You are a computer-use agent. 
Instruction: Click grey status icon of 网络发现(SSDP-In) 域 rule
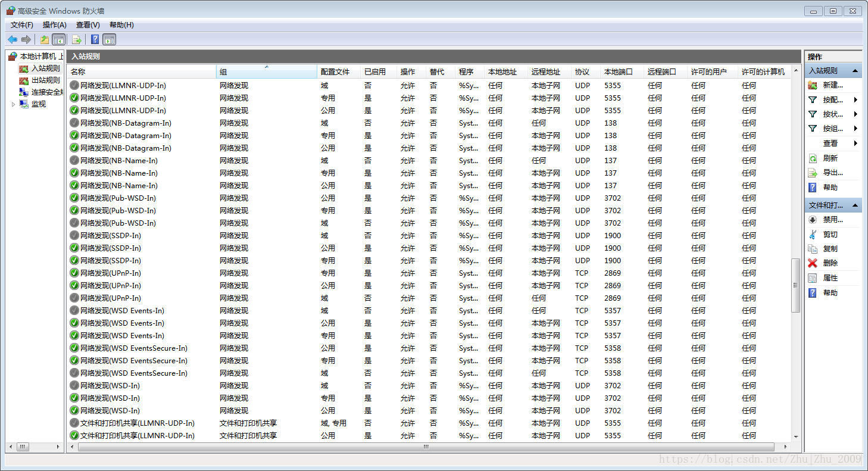74,236
